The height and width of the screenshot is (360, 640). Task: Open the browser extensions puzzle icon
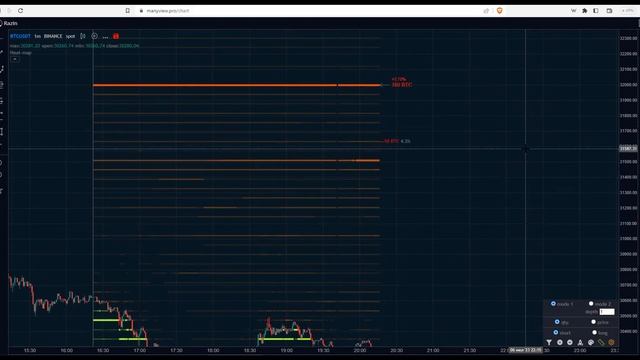[x=584, y=11]
